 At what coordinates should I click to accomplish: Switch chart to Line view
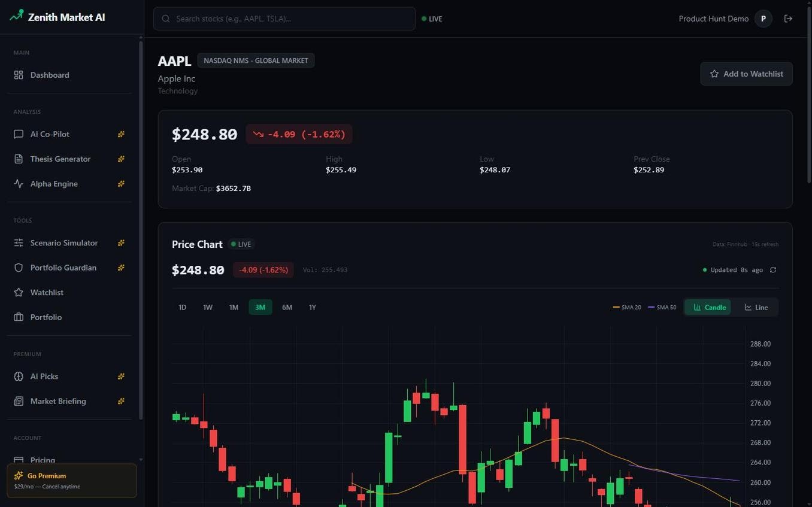[756, 307]
